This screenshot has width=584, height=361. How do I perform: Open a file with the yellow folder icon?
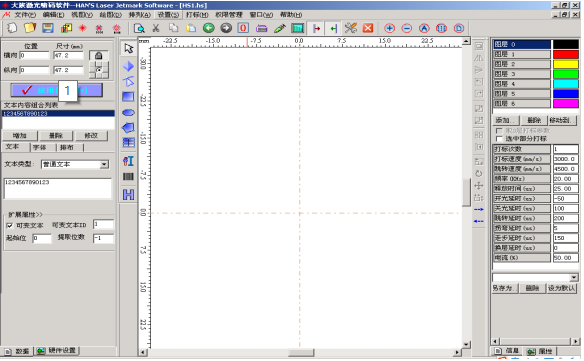pyautogui.click(x=30, y=28)
